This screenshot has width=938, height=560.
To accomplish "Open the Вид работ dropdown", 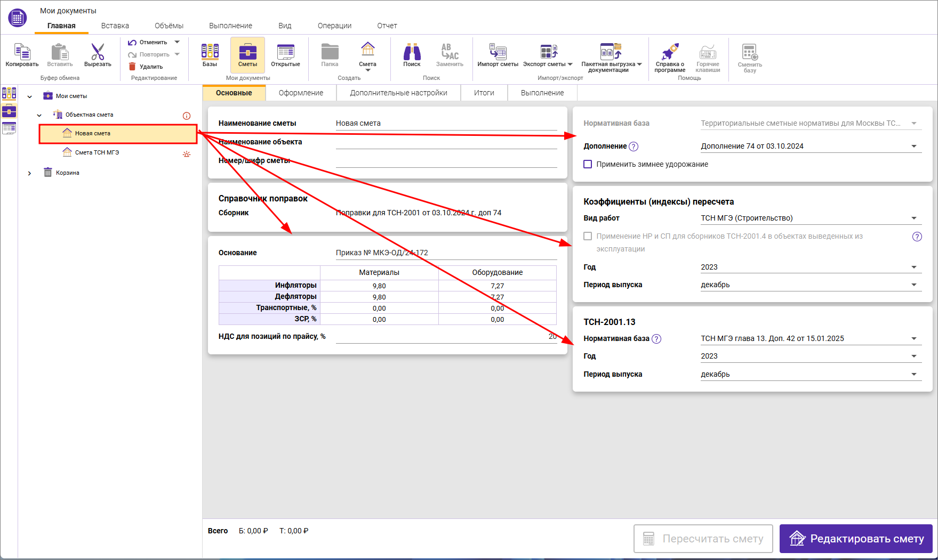I will 913,218.
